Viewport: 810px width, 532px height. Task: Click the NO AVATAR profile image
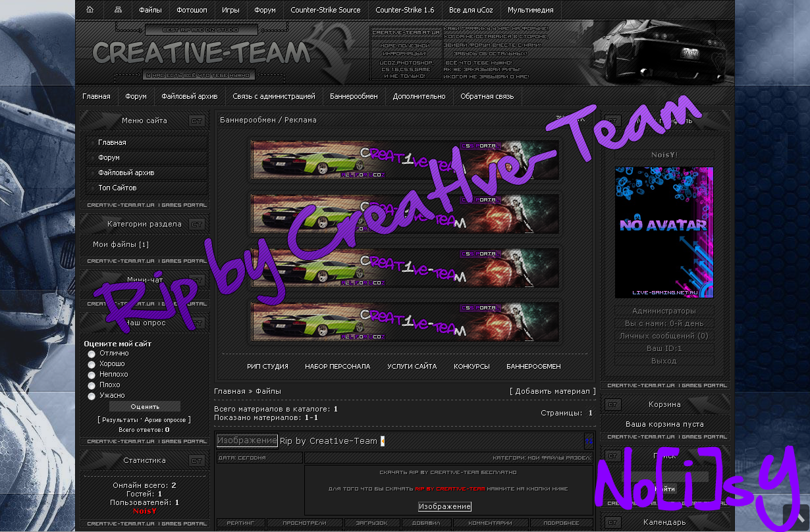click(x=664, y=232)
